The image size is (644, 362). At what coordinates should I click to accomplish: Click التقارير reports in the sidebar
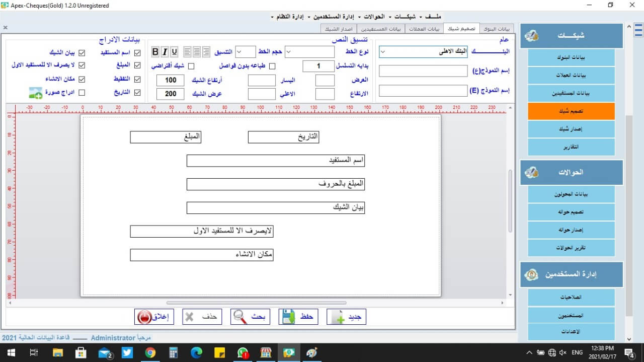pos(571,147)
